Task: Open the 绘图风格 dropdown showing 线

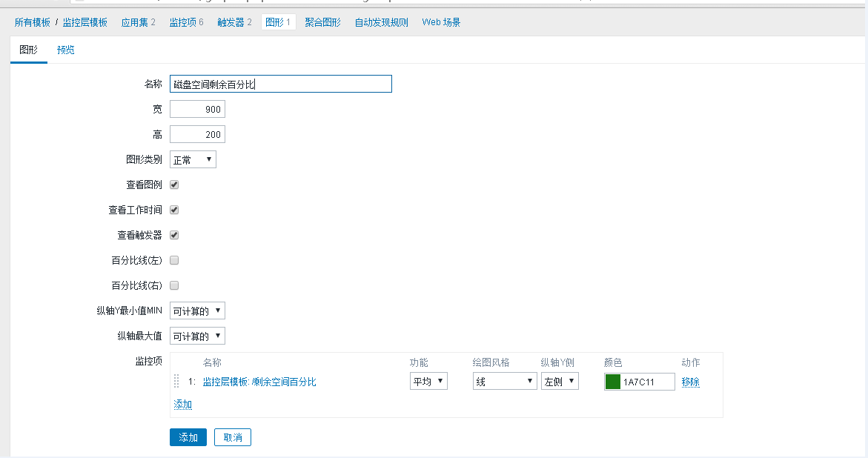Action: click(505, 382)
